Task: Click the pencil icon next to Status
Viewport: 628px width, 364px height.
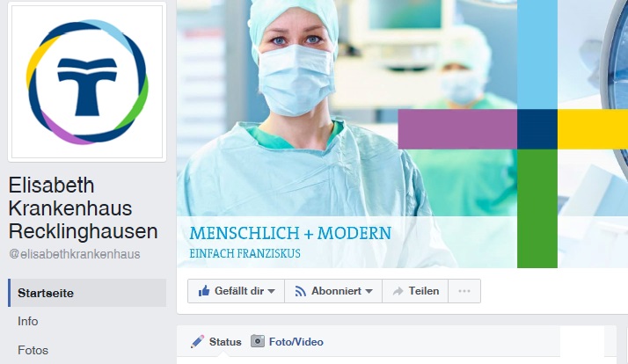Action: [x=197, y=341]
